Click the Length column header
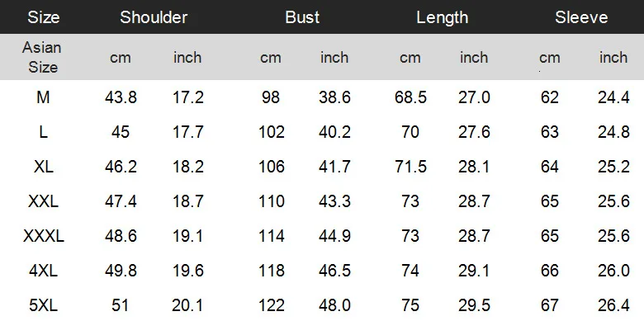Screen dimensions: 644x321 coord(443,17)
